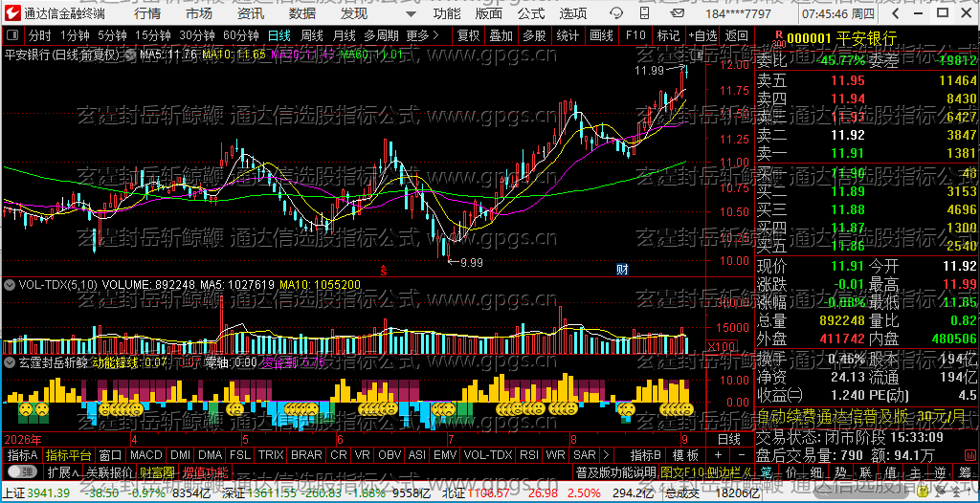This screenshot has height=503, width=980.
Task: Switch to the 指标平台 tab
Action: (68, 454)
